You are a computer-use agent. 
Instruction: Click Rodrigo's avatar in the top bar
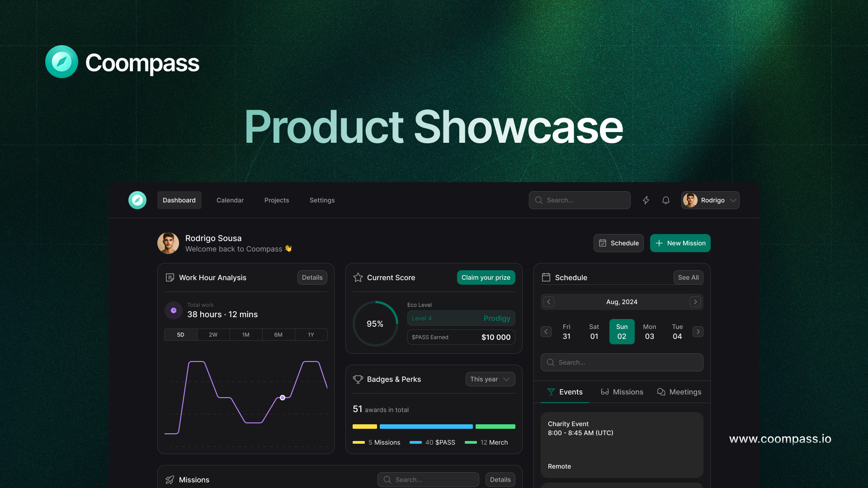pos(690,200)
